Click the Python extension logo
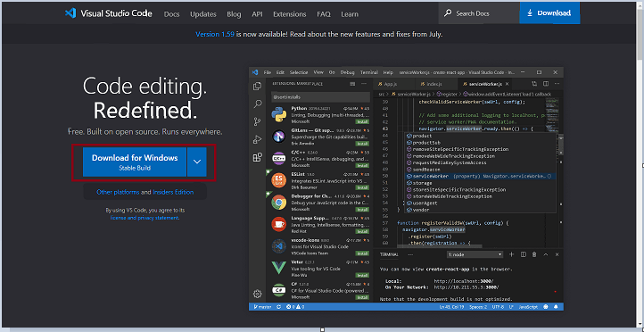 pos(279,115)
